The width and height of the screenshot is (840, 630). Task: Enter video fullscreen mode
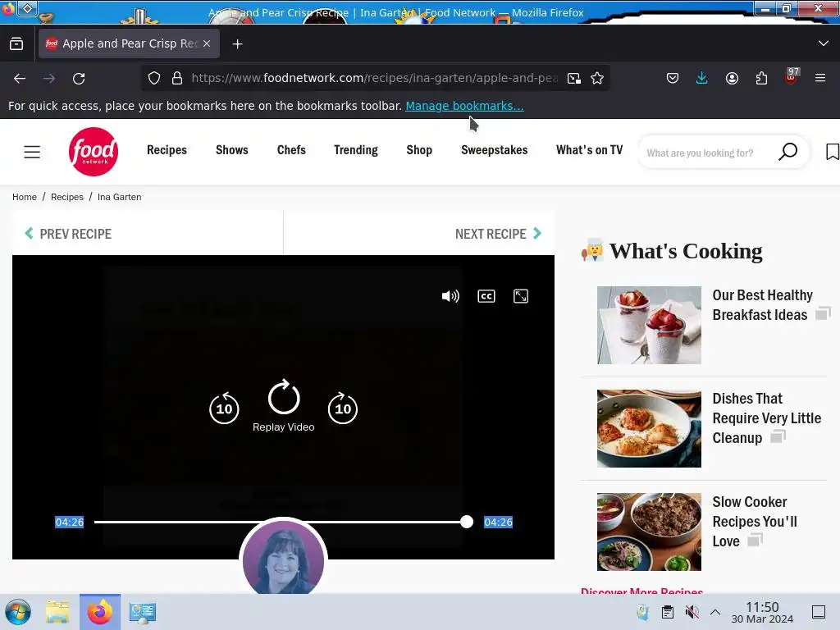pyautogui.click(x=521, y=296)
